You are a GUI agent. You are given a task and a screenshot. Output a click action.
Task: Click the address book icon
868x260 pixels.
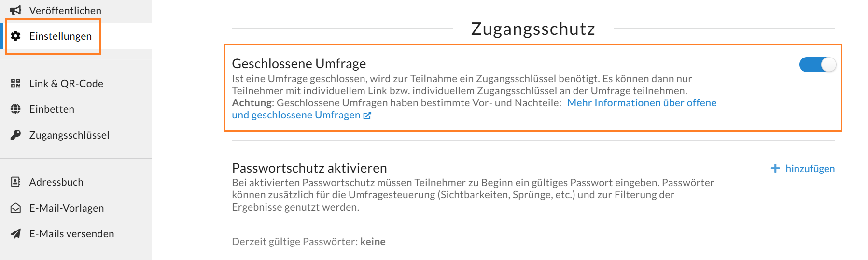coord(15,182)
